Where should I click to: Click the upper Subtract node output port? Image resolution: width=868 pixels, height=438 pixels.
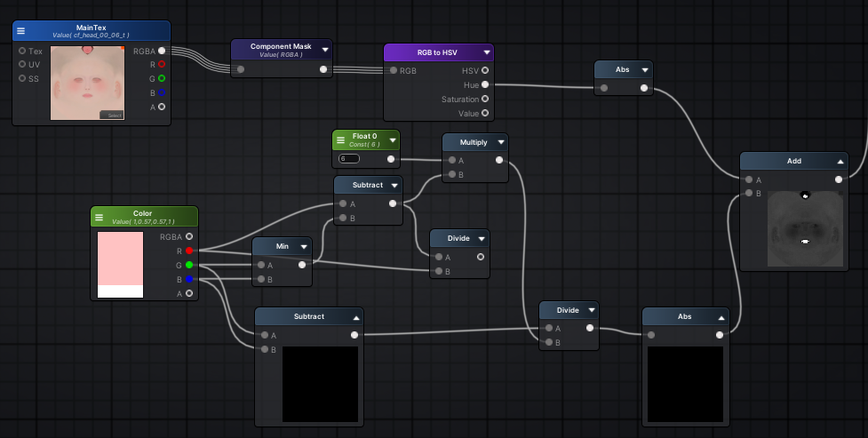[x=393, y=203]
